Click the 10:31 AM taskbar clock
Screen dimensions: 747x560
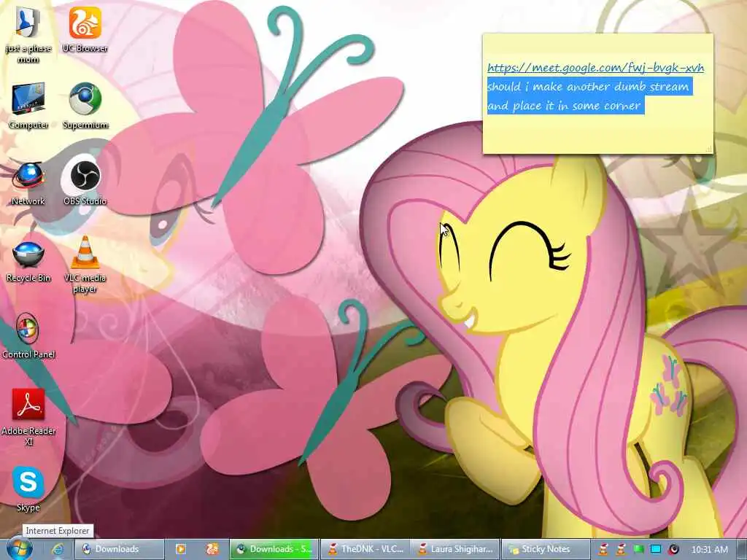coord(709,549)
